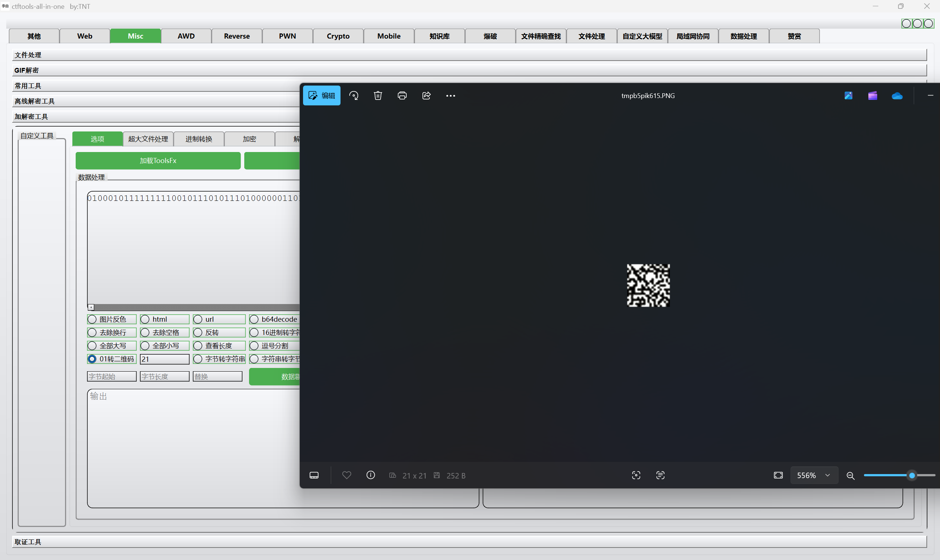Expand the 离线解密工具 section

156,101
